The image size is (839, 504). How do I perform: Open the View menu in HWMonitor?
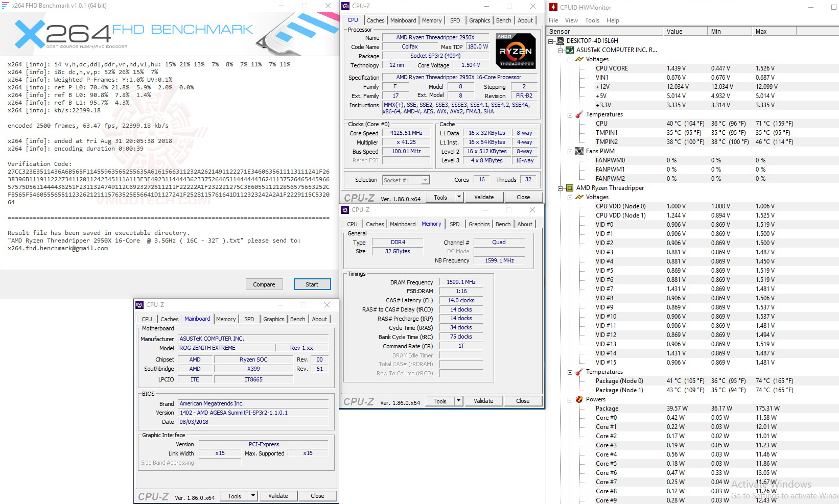(x=571, y=20)
